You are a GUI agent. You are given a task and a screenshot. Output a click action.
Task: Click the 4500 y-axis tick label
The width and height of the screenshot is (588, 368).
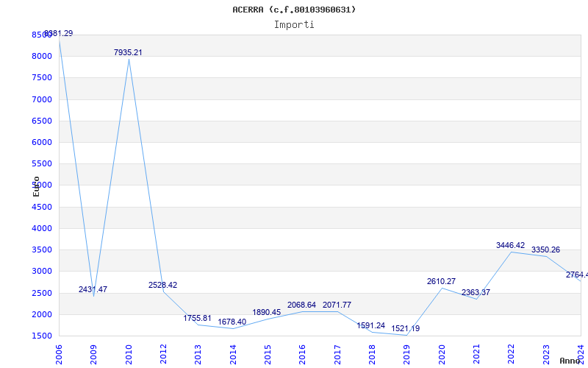42,207
